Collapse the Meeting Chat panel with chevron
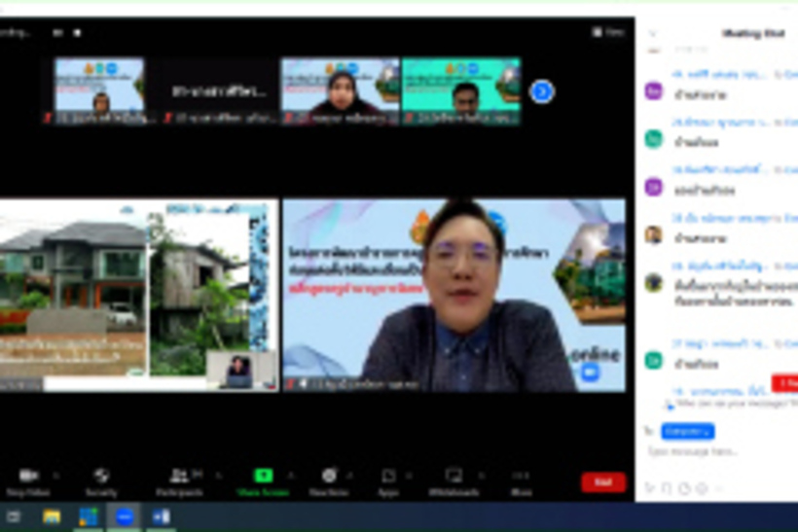Viewport: 798px width, 532px height. [652, 34]
